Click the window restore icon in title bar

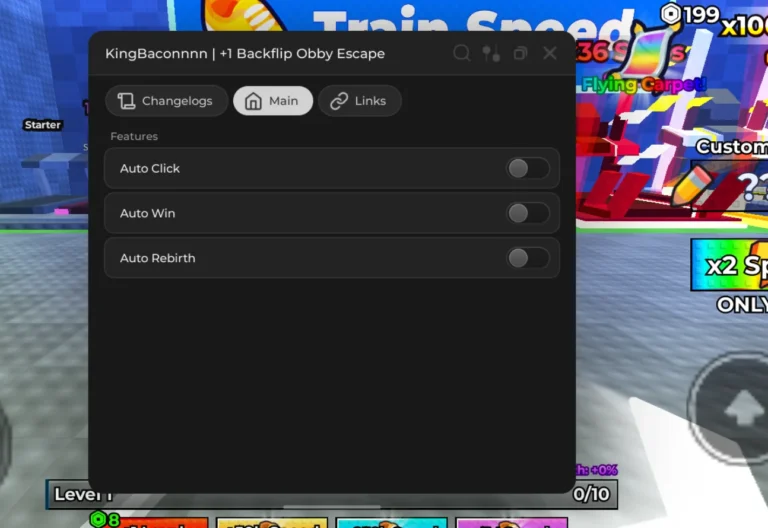520,53
